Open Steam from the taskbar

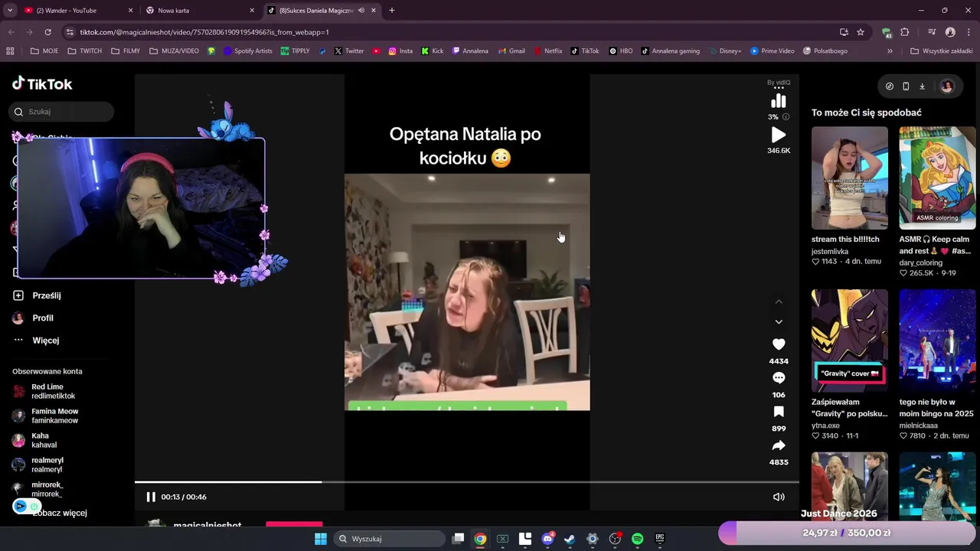pyautogui.click(x=570, y=539)
